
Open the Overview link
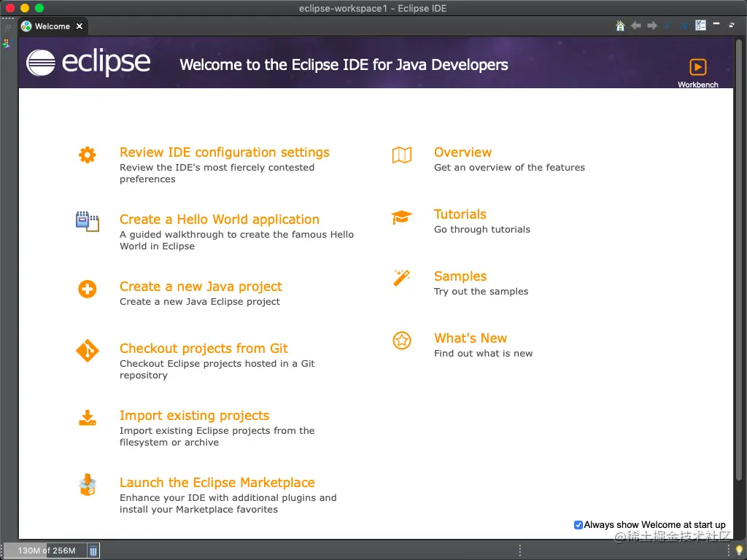[462, 152]
